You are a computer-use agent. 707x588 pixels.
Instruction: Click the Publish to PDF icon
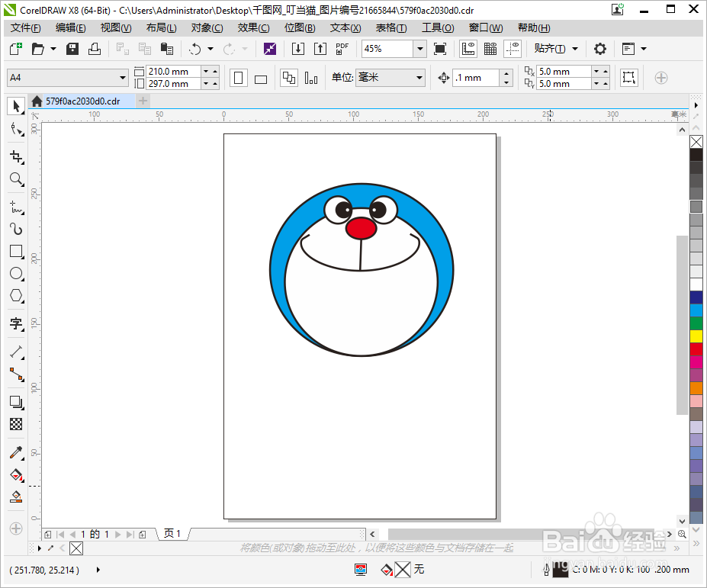click(342, 49)
